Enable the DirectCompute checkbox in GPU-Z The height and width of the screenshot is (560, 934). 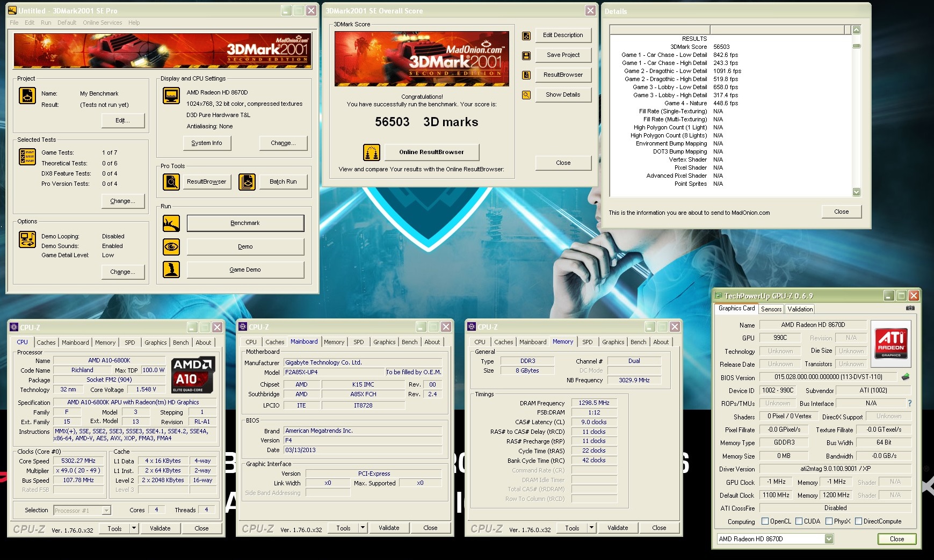(x=859, y=521)
